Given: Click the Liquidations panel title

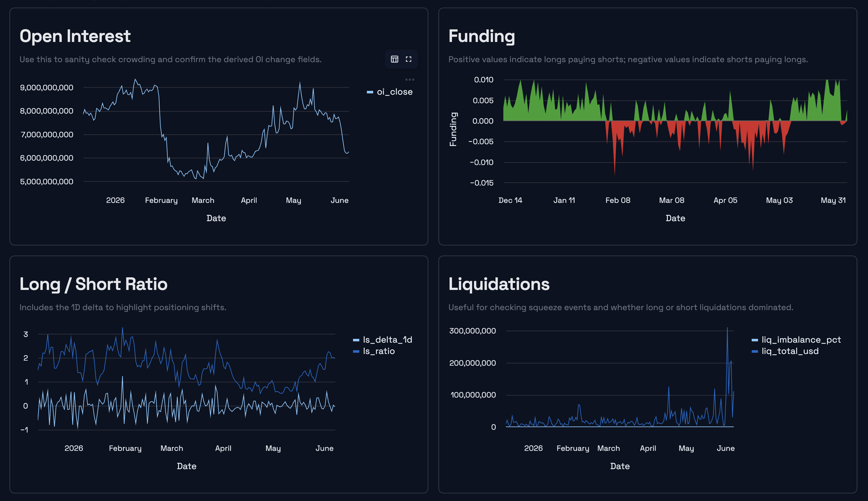Looking at the screenshot, I should (499, 284).
